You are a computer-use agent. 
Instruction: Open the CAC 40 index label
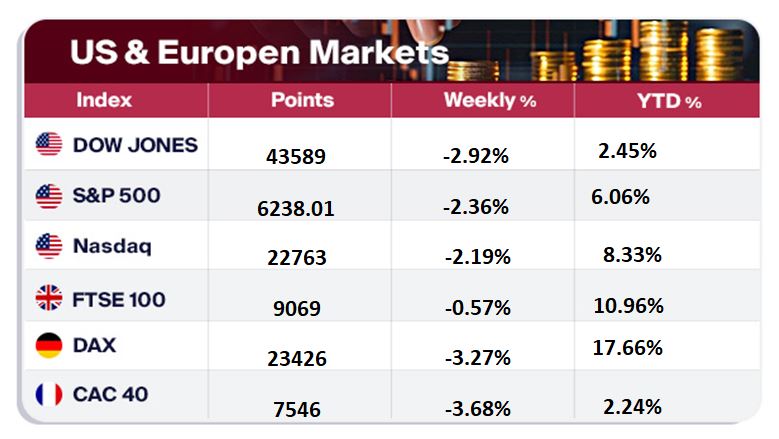click(111, 395)
